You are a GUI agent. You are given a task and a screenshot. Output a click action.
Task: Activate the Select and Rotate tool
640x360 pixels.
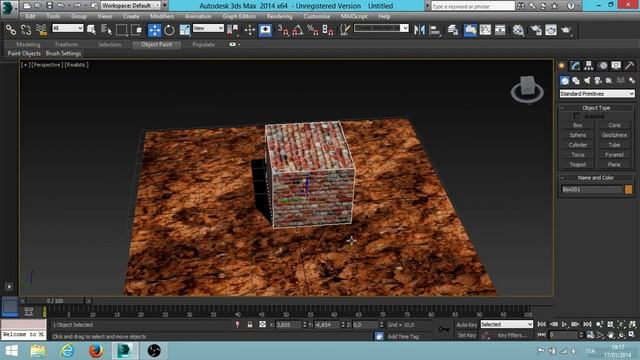169,30
